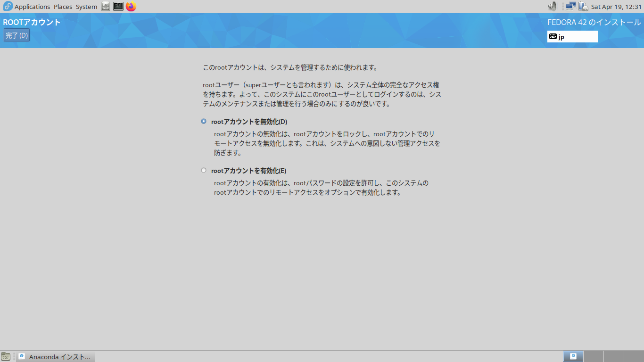Select rootアカウントを無効化(D) radio option
The height and width of the screenshot is (362, 644).
204,121
